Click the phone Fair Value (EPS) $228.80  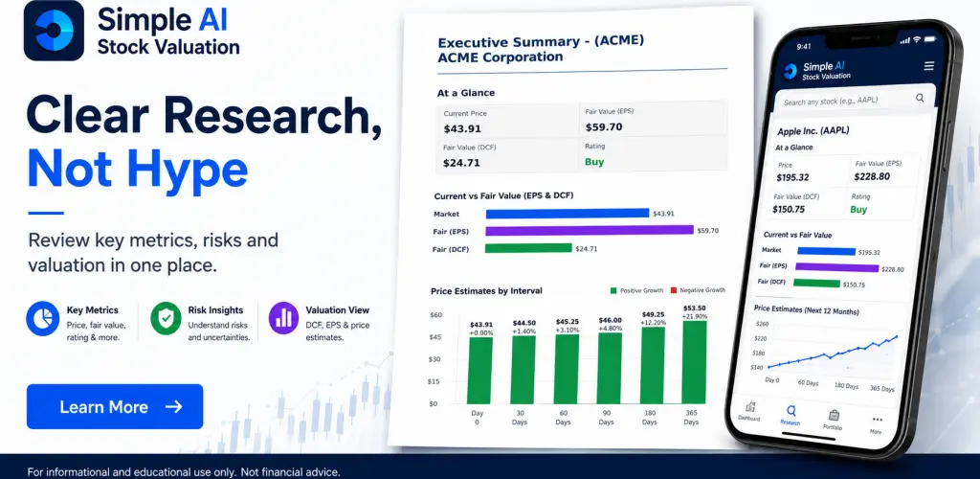(x=872, y=176)
